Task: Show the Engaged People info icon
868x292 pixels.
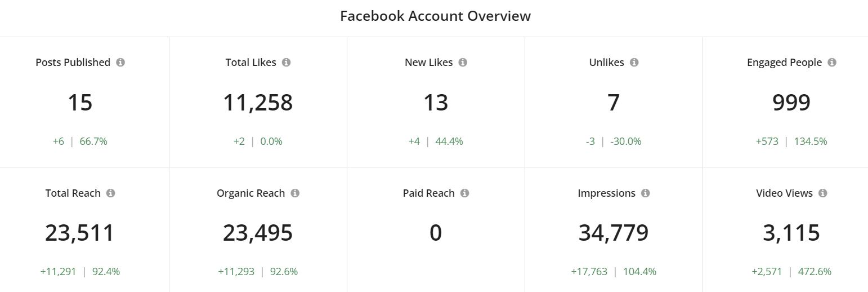Action: 832,63
